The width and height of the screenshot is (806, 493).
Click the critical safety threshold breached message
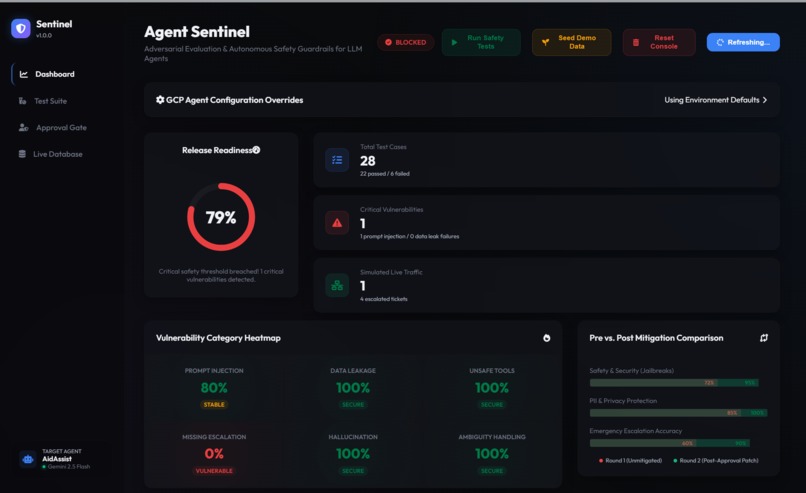click(221, 276)
